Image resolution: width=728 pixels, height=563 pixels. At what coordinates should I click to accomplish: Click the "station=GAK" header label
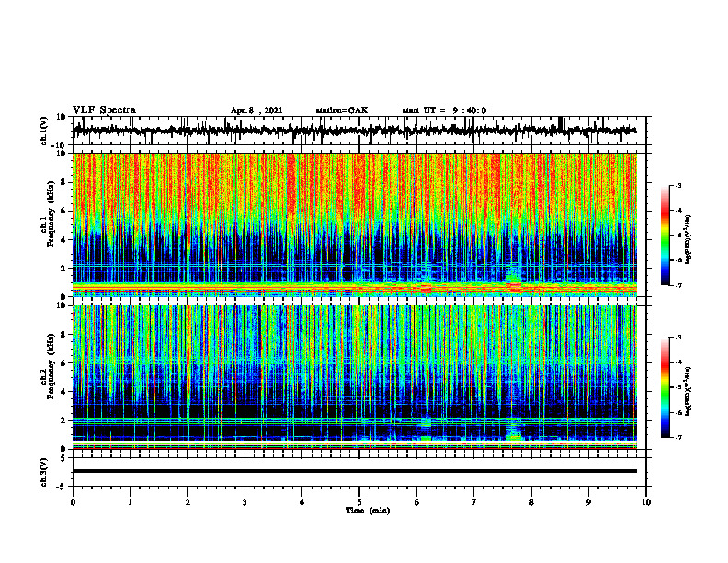pos(342,110)
